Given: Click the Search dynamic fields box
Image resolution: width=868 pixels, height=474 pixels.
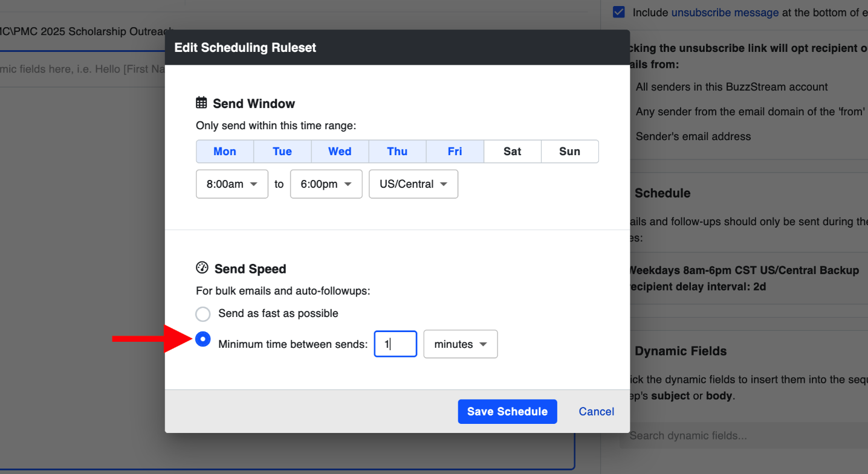Looking at the screenshot, I should tap(743, 435).
